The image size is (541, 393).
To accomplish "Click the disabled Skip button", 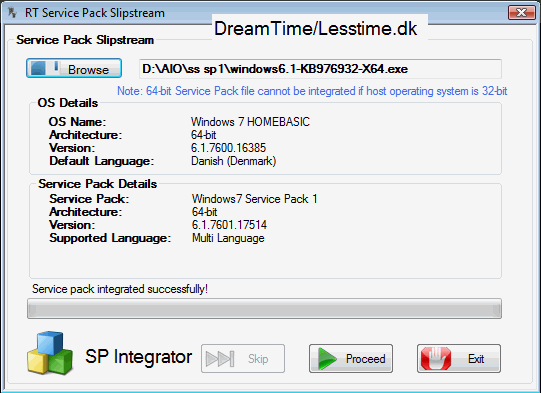I will point(243,358).
